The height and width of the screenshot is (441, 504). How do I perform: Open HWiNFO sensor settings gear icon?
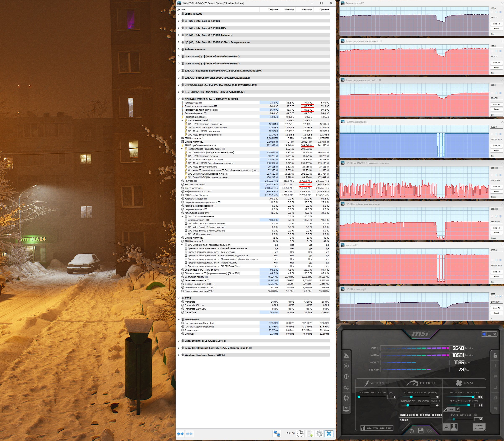click(319, 433)
